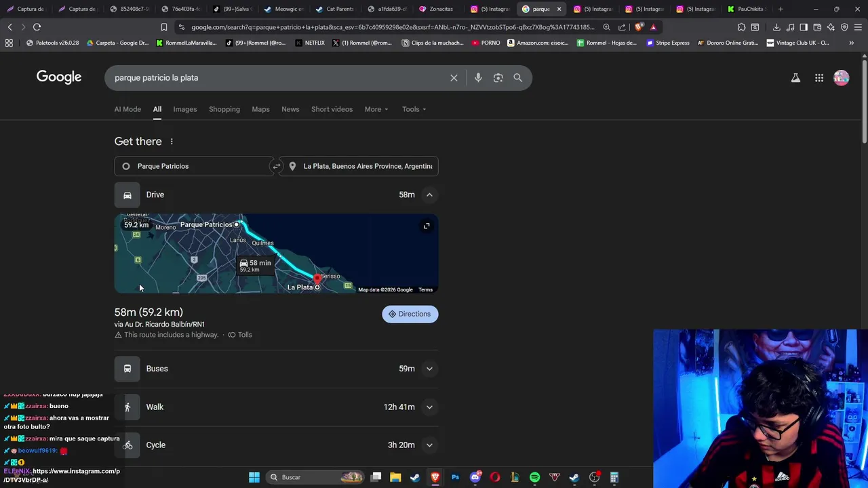Viewport: 868px width, 488px height.
Task: Open Discord from the taskbar
Action: click(475, 477)
